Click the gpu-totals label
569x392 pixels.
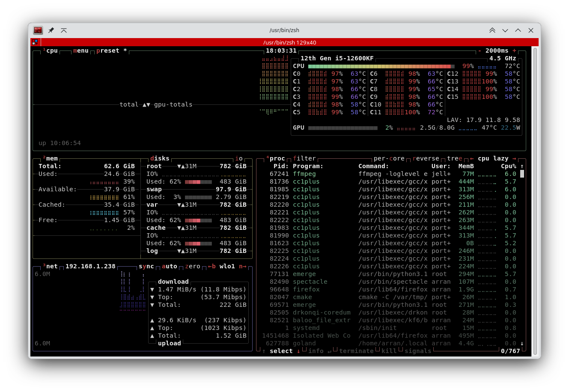click(x=173, y=104)
